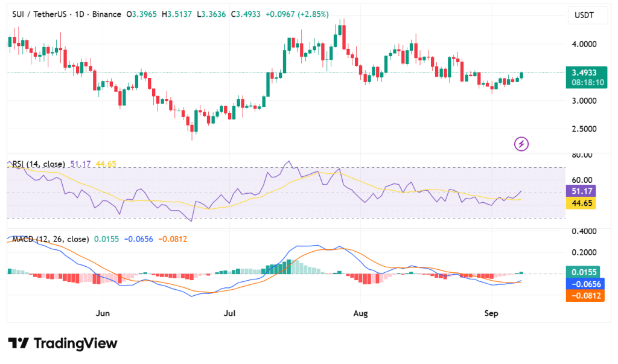Image resolution: width=618 pixels, height=364 pixels.
Task: Click the purple lightning bolt icon
Action: point(521,144)
